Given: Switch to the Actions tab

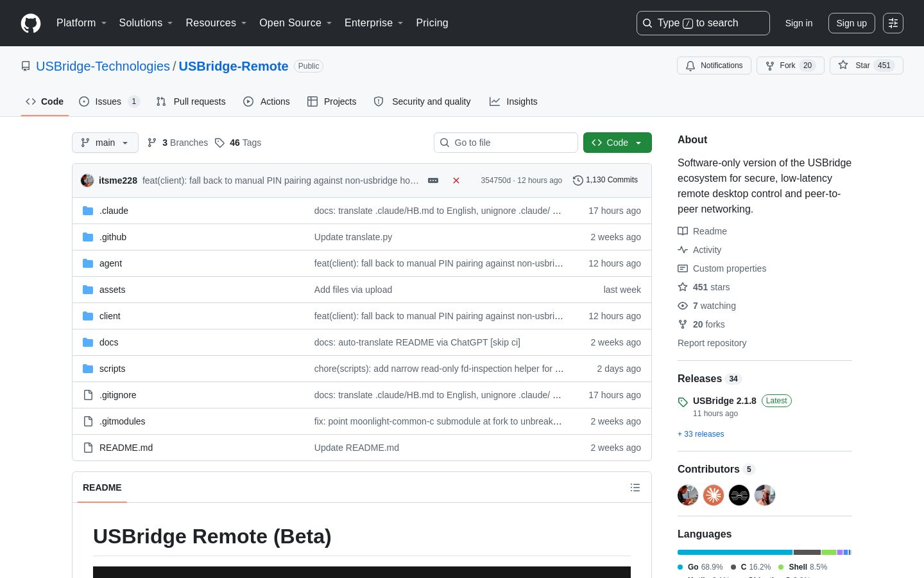Looking at the screenshot, I should [266, 101].
